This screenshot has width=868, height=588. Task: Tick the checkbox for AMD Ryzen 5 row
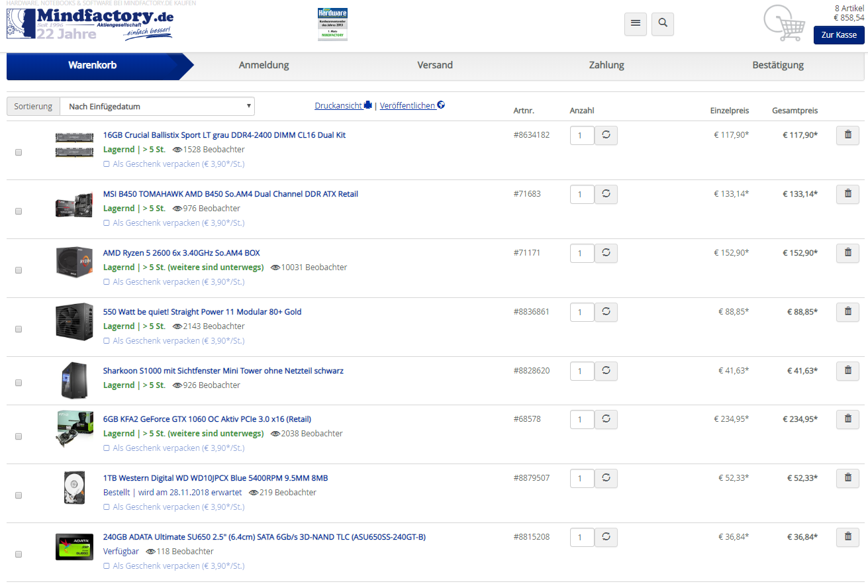(19, 270)
